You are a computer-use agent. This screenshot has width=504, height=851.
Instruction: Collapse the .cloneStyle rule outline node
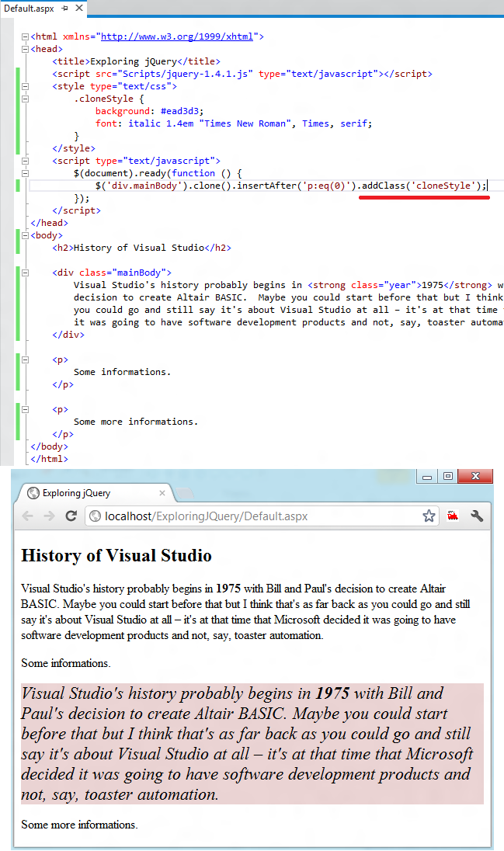pyautogui.click(x=25, y=99)
